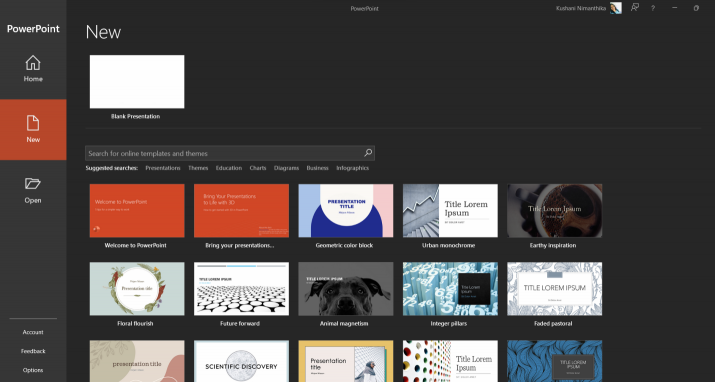This screenshot has height=382, width=715.
Task: Select Geometric color block template
Action: click(x=346, y=211)
